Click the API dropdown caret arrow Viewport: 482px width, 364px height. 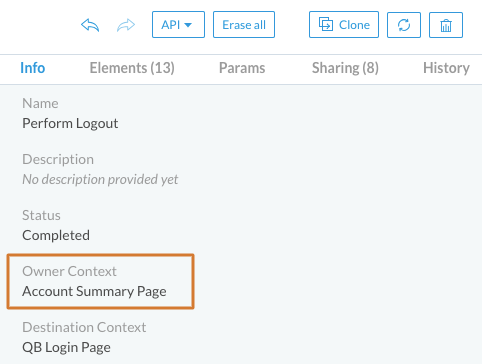(188, 25)
